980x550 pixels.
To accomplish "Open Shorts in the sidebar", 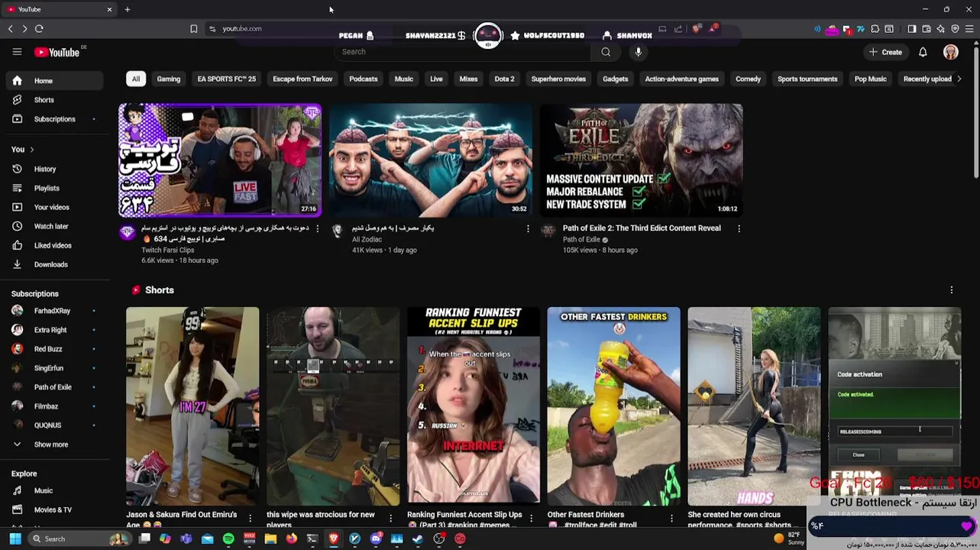I will pyautogui.click(x=54, y=100).
